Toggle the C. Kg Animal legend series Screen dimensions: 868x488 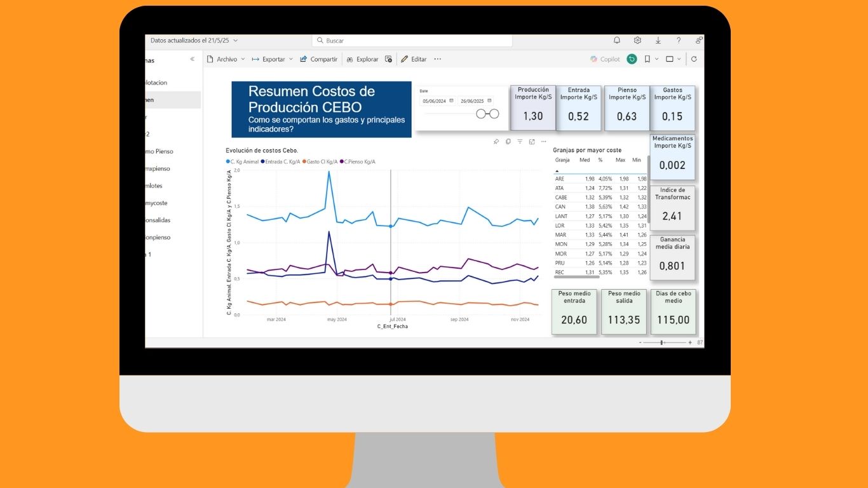pyautogui.click(x=243, y=161)
